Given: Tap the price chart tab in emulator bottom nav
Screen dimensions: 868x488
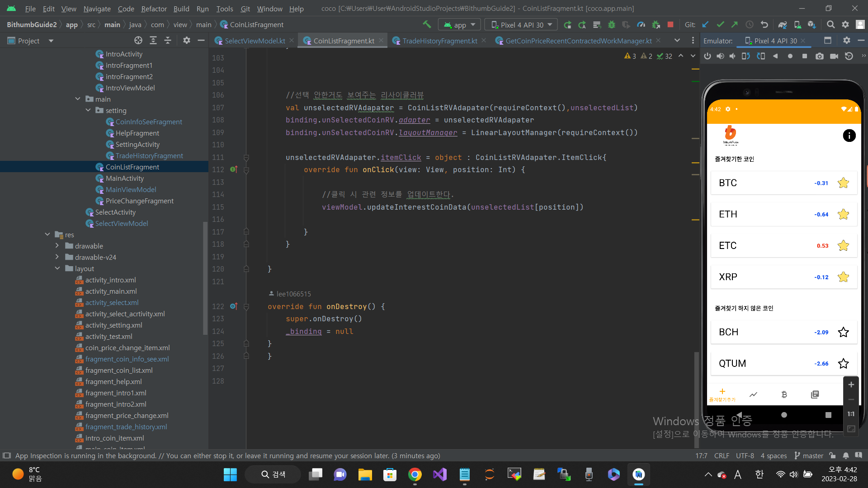Looking at the screenshot, I should pos(753,394).
